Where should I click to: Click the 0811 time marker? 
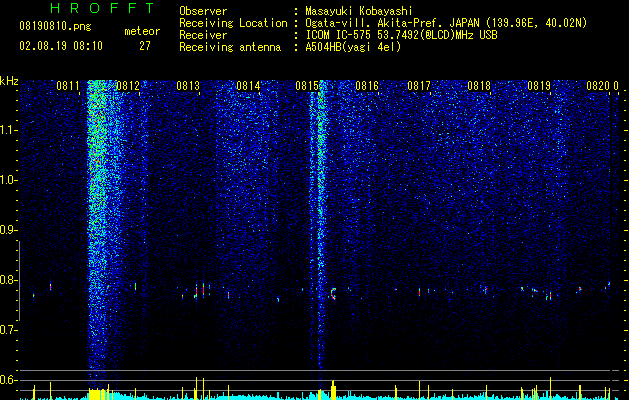click(x=67, y=85)
